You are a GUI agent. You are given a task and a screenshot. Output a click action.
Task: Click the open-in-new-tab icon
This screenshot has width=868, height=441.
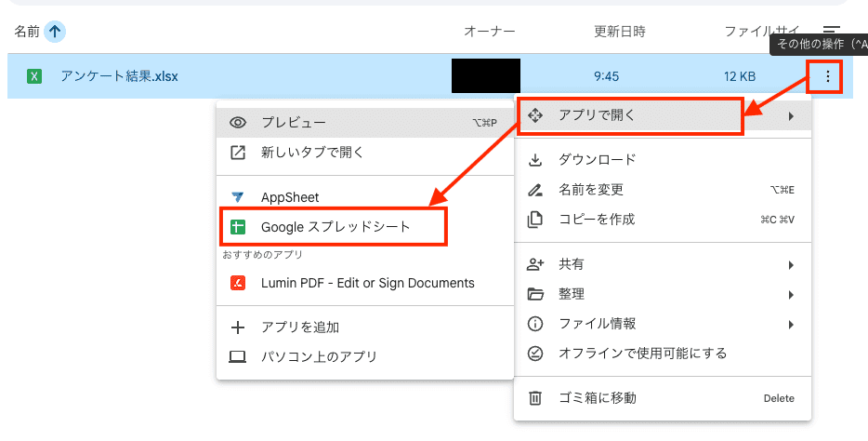[x=238, y=153]
